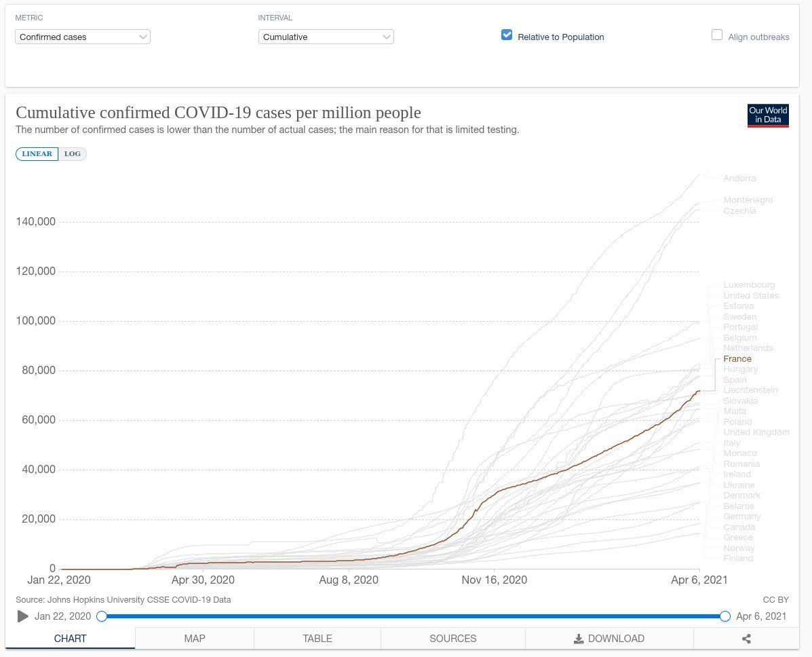Expand the Cumulative interval dropdown
Image resolution: width=812 pixels, height=657 pixels.
click(326, 37)
